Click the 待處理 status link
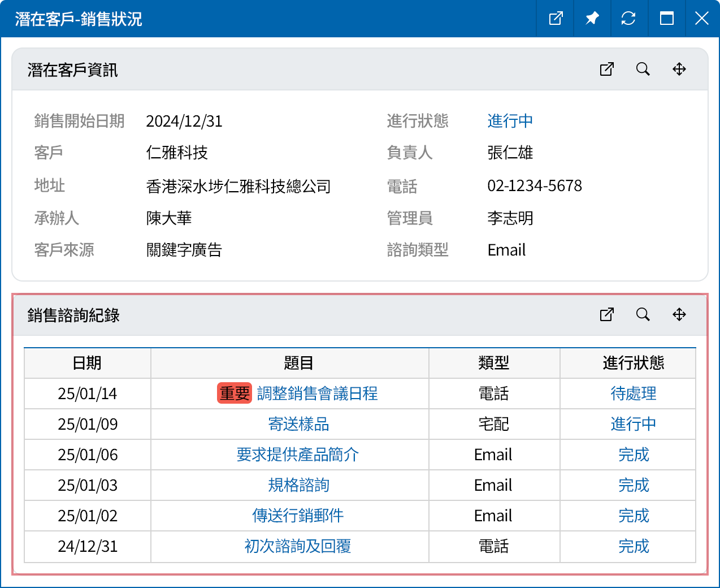The width and height of the screenshot is (720, 588). click(633, 394)
